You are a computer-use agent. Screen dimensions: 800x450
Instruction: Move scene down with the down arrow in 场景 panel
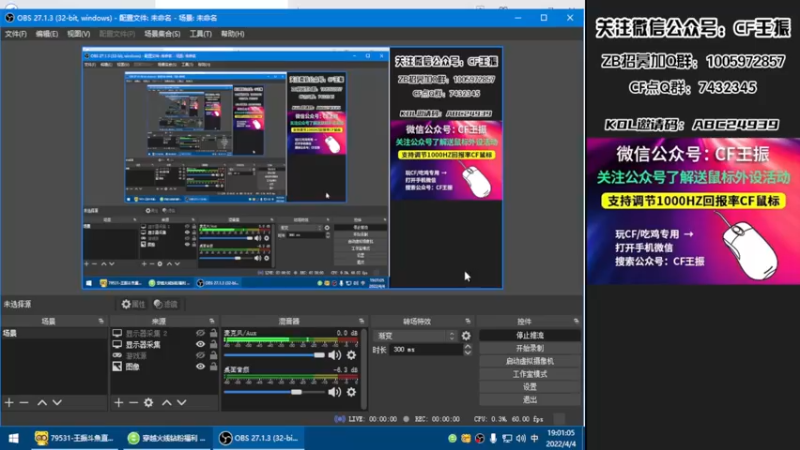(57, 403)
